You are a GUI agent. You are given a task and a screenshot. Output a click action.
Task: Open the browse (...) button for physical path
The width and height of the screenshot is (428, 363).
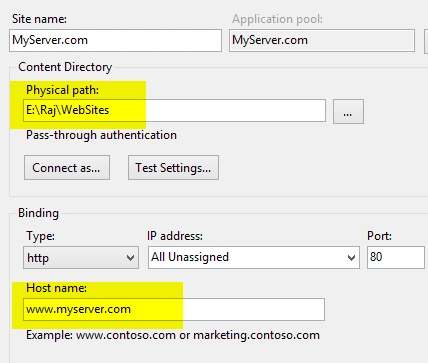tap(348, 112)
